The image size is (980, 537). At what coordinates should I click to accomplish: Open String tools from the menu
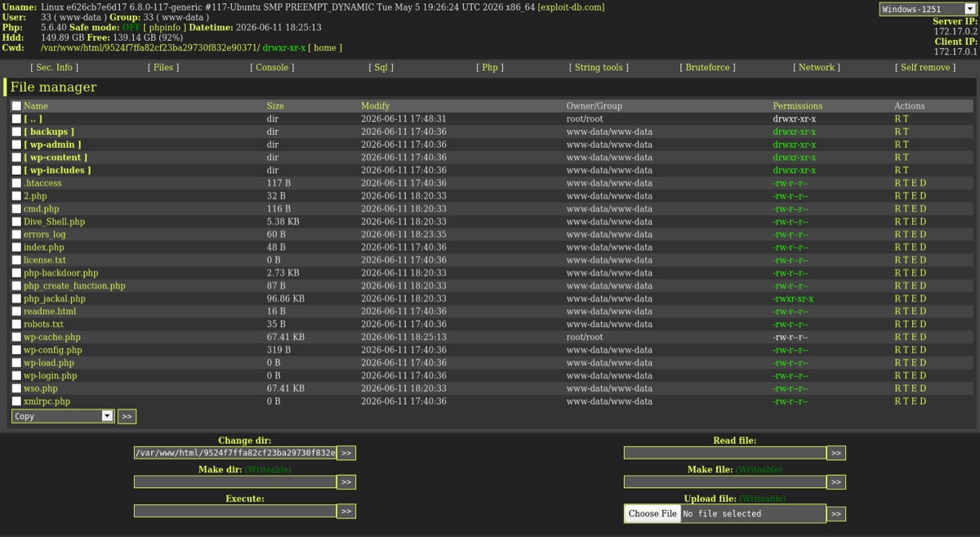(599, 68)
